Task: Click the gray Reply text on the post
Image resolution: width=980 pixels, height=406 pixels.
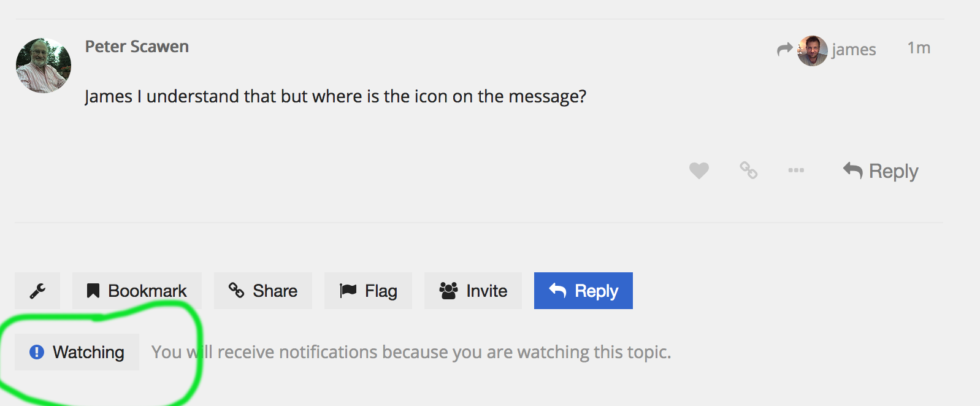Action: (894, 171)
